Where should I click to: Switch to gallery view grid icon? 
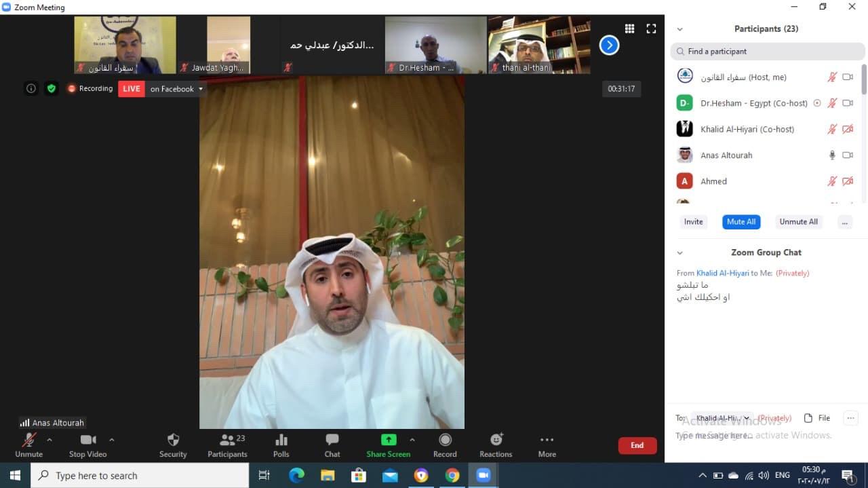(629, 29)
